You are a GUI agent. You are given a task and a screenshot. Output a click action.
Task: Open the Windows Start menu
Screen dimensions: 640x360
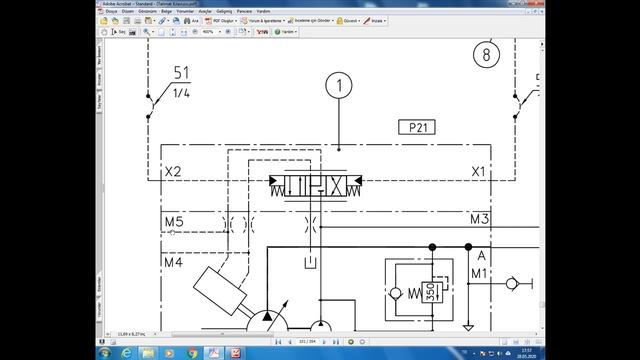pyautogui.click(x=105, y=353)
